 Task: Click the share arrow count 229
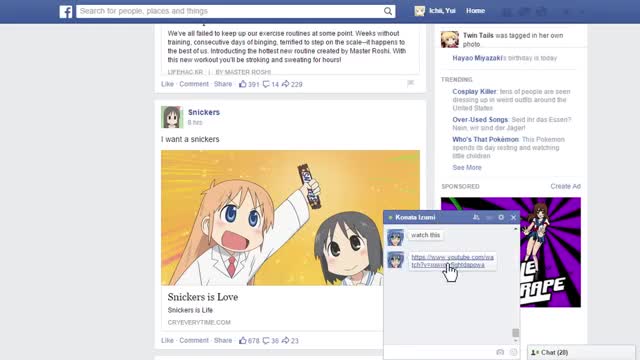pos(292,84)
